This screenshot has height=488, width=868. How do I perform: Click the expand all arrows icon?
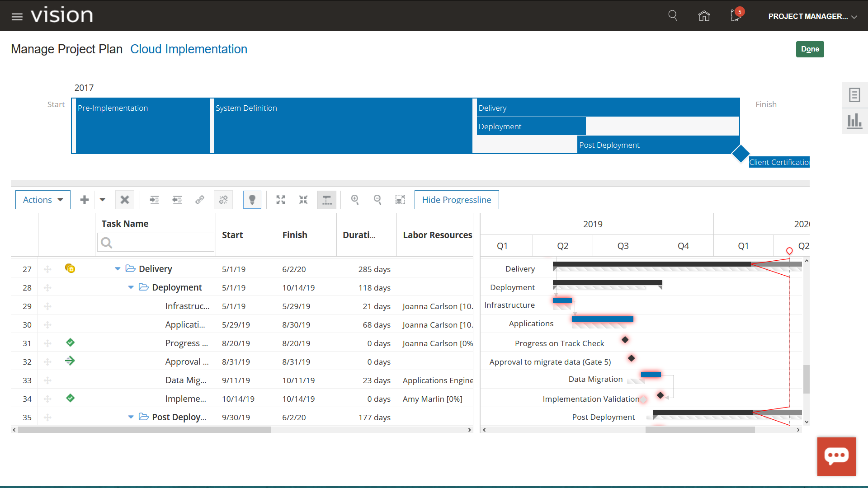[x=281, y=200]
